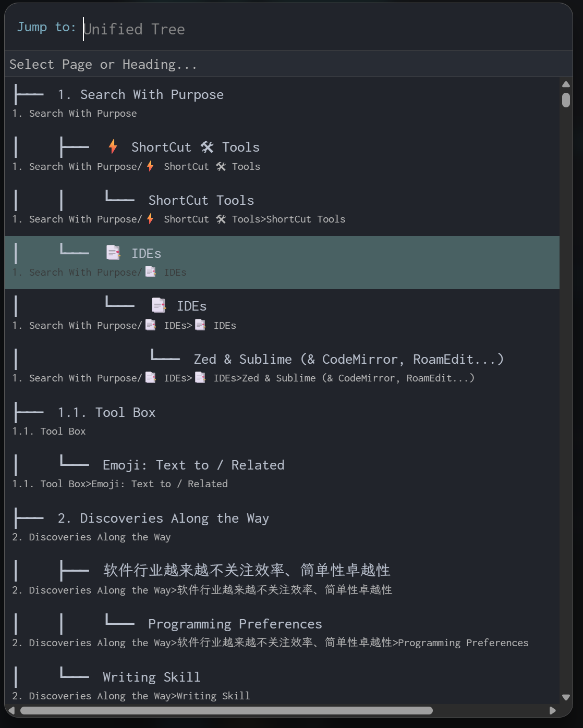
Task: Click the vertical scrollbar thumb
Action: [x=566, y=100]
